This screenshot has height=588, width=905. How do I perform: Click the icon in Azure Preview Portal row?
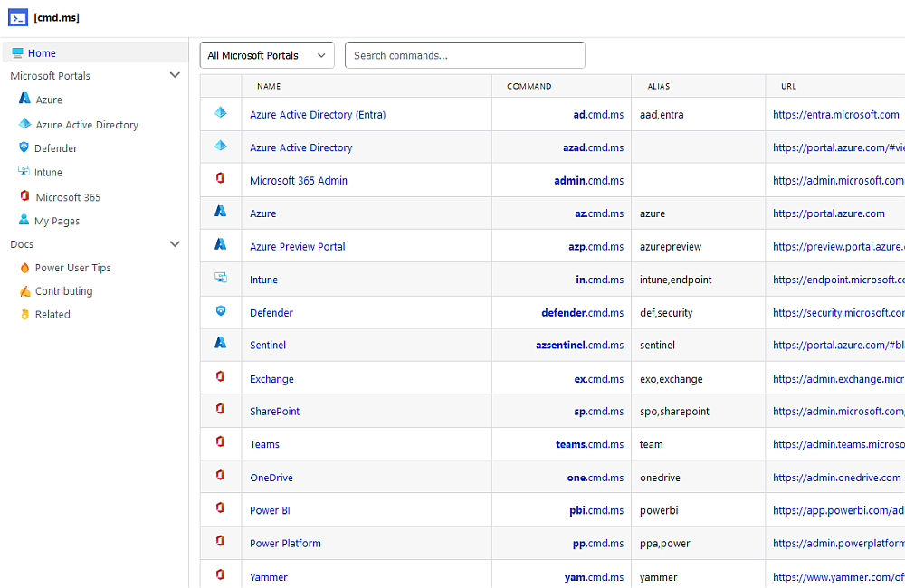pos(221,244)
